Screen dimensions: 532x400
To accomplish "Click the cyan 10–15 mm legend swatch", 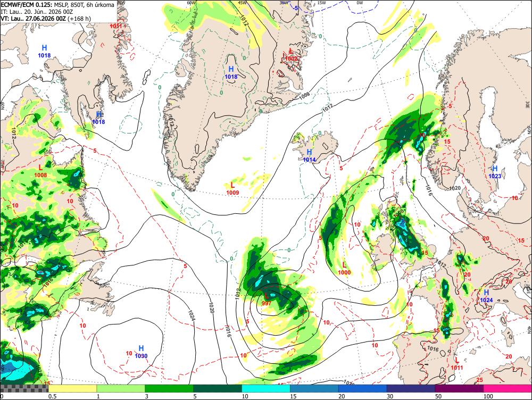I will pos(266,388).
